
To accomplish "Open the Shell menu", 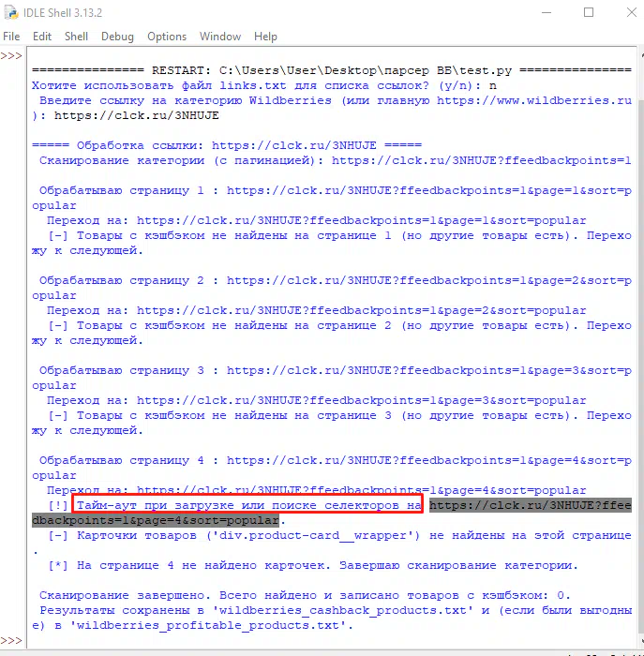I will tap(76, 37).
